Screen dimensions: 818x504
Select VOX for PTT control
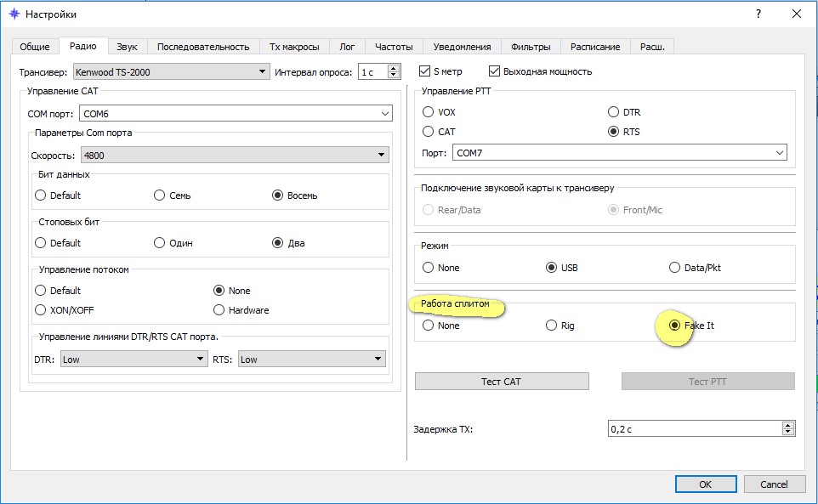[429, 112]
